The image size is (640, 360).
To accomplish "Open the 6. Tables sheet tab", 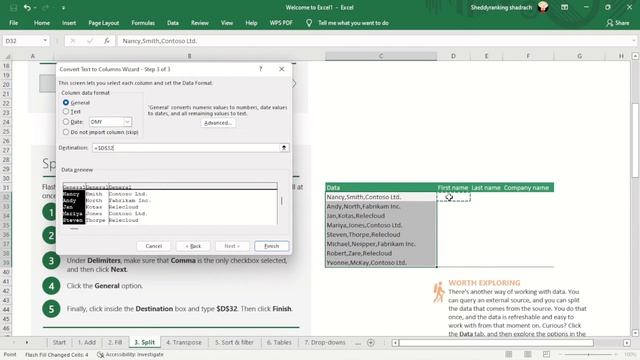I will (x=279, y=342).
